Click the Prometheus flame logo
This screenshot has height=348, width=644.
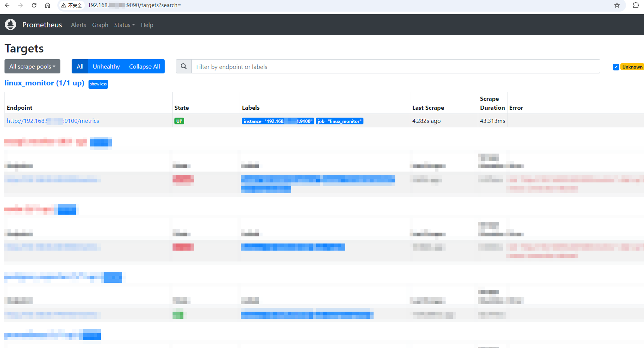(x=11, y=25)
